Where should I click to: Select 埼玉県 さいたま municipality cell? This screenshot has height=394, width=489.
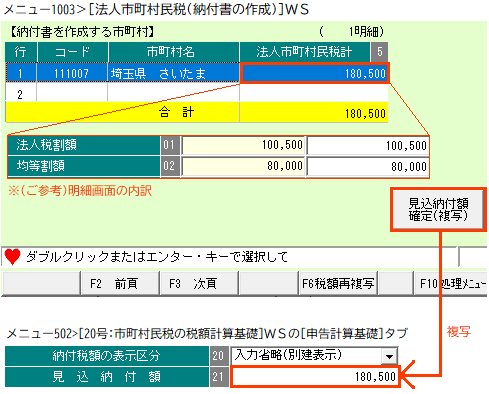(x=174, y=73)
